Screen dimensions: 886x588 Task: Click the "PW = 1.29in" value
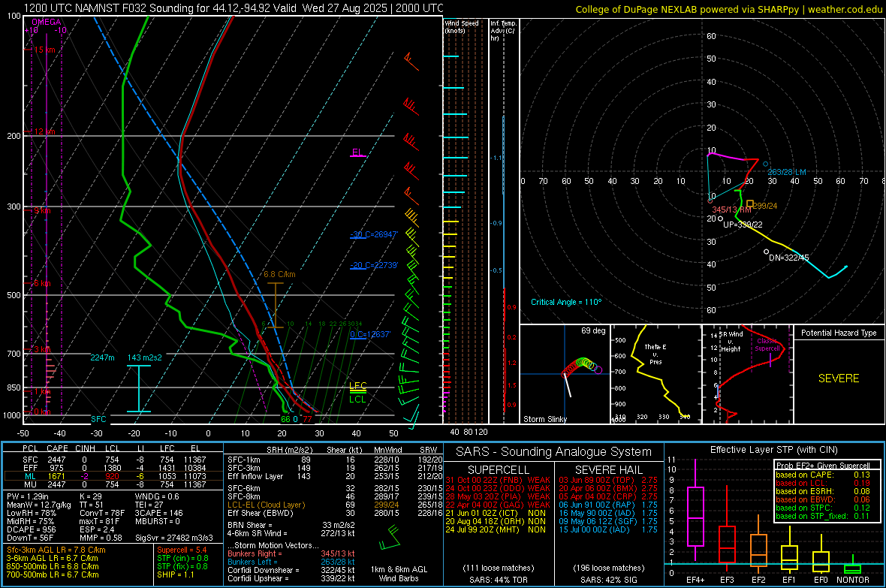28,496
